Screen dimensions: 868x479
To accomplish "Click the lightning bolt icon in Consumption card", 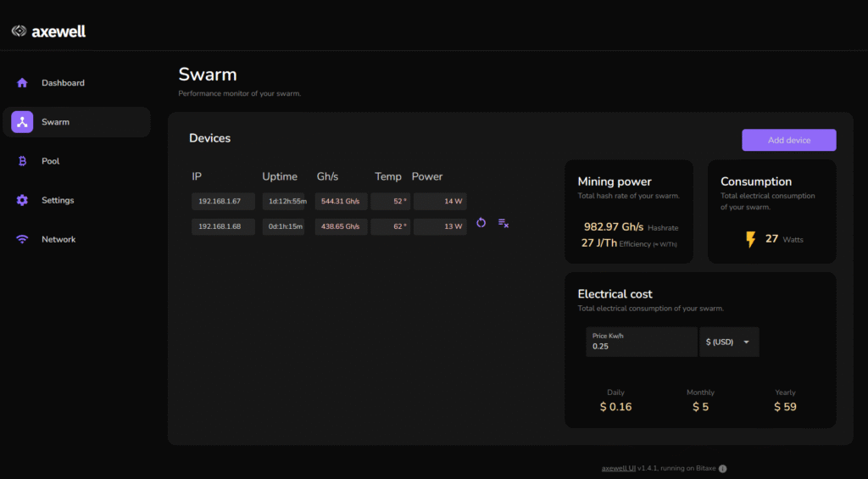I will click(750, 240).
